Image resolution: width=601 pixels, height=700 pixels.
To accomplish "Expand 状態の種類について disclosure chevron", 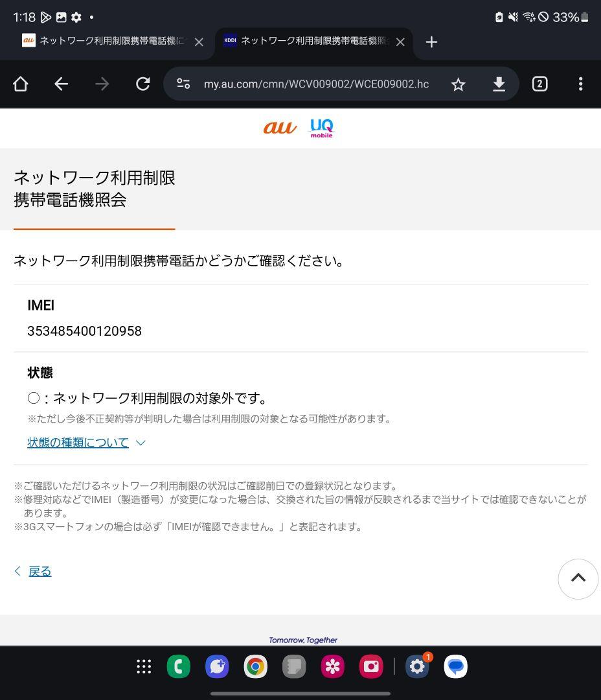I will click(141, 443).
